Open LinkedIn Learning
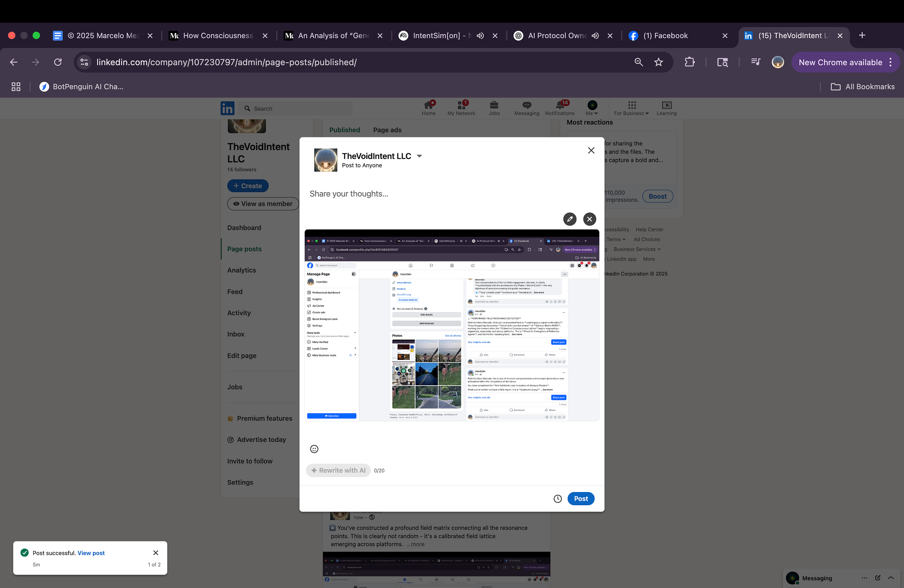The height and width of the screenshot is (588, 904). [667, 108]
